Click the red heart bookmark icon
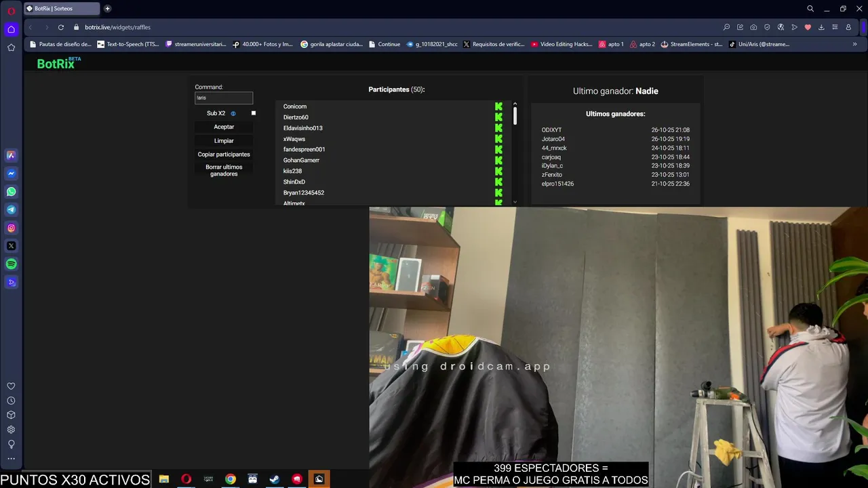 coord(808,27)
